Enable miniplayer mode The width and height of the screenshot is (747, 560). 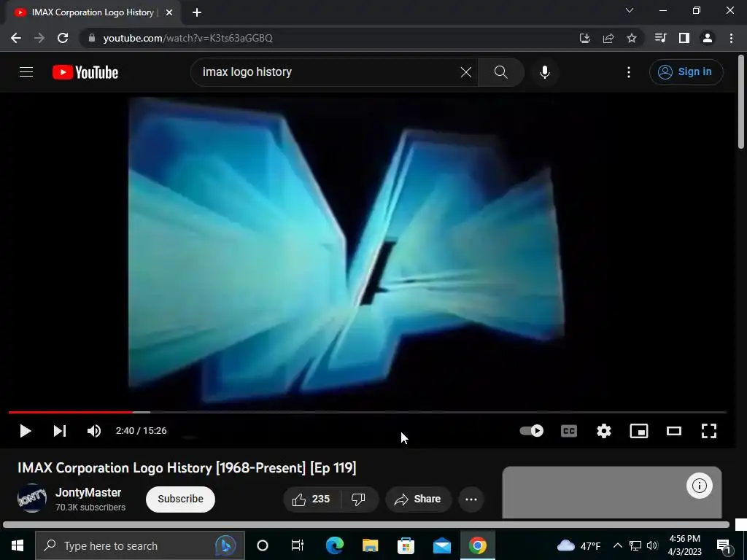639,431
